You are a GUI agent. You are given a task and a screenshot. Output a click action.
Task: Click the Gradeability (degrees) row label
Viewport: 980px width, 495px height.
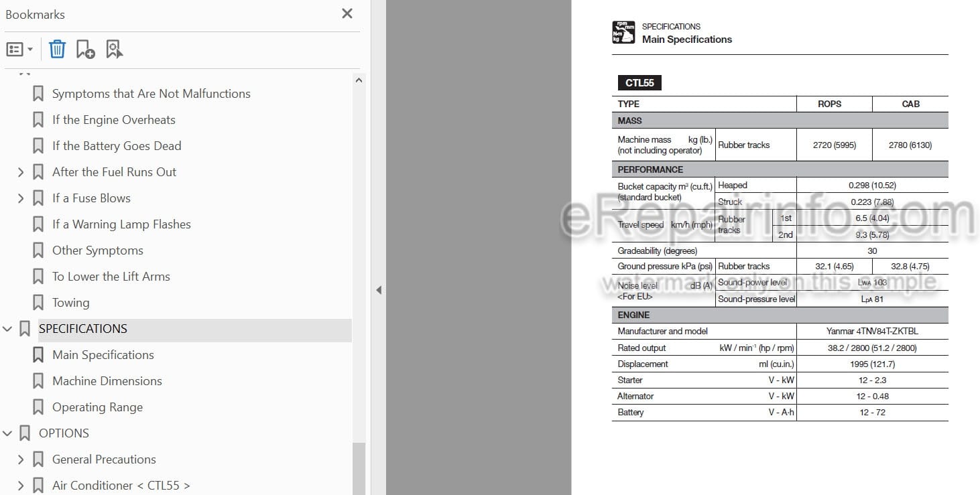click(658, 251)
